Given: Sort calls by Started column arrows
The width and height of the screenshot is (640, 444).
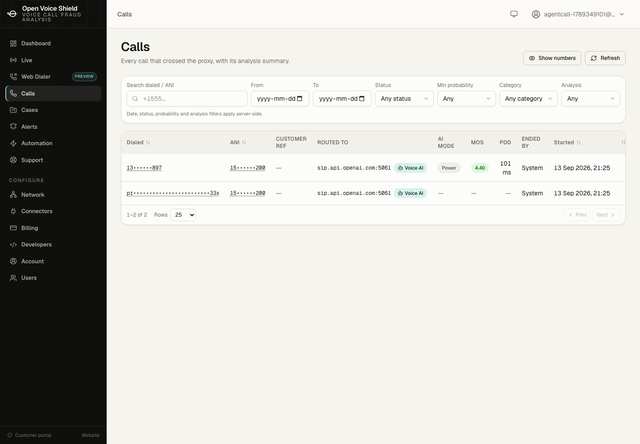Looking at the screenshot, I should click(578, 142).
